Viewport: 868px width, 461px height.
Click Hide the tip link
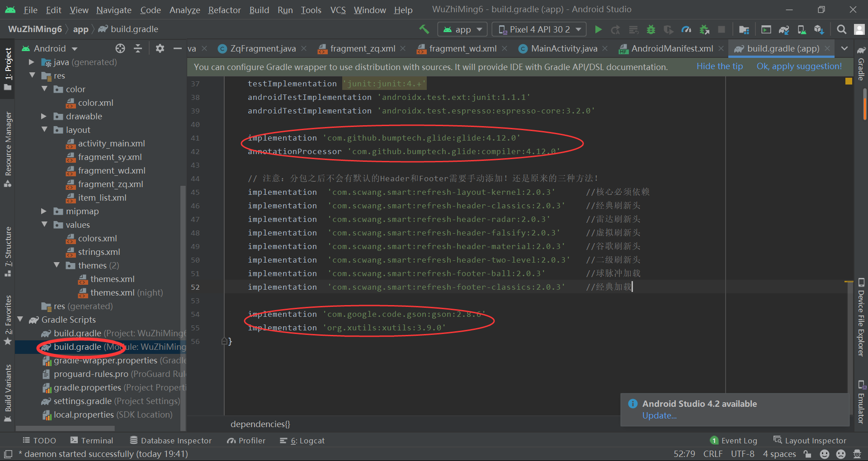click(720, 66)
